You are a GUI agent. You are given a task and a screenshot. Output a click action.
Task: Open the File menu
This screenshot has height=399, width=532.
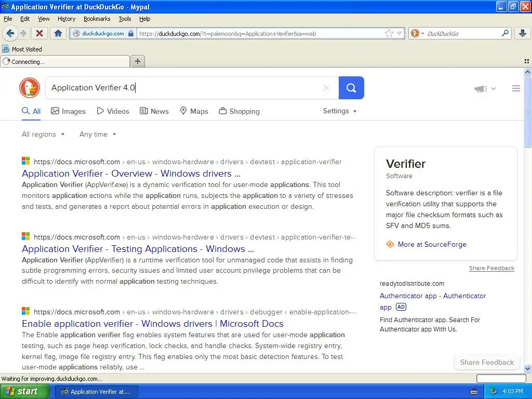tap(8, 19)
